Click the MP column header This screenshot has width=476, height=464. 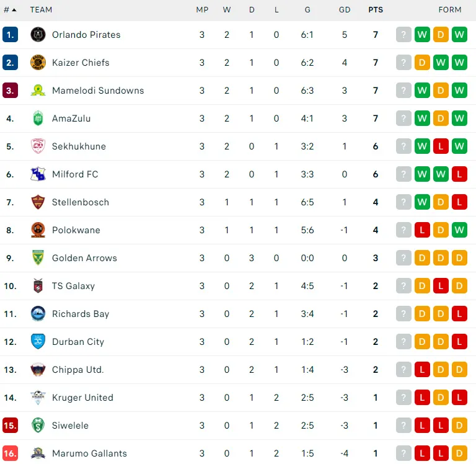click(x=202, y=10)
